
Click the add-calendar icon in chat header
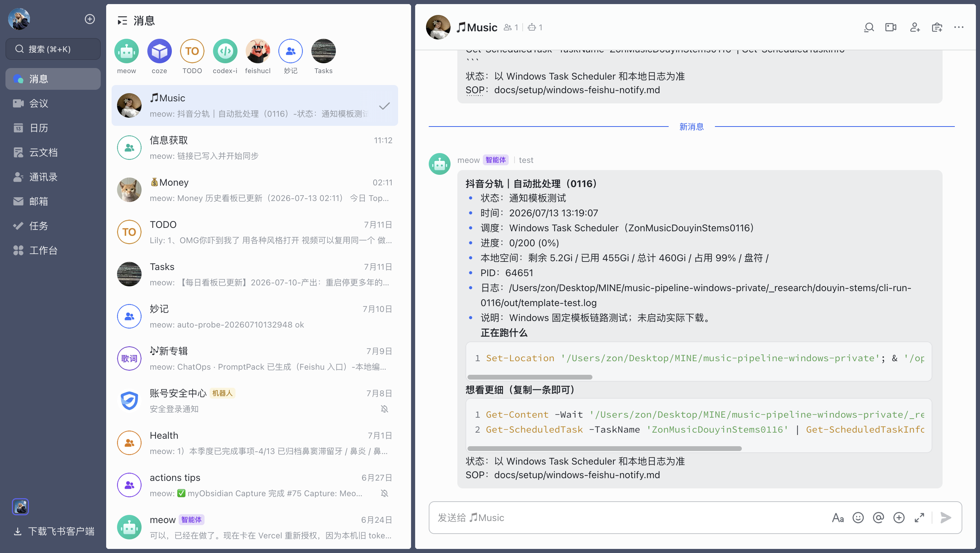click(x=937, y=28)
